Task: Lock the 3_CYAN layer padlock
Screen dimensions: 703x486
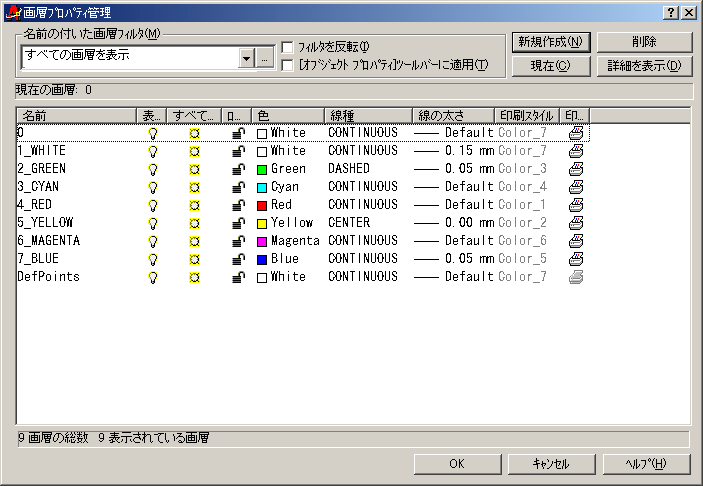Action: coord(239,187)
